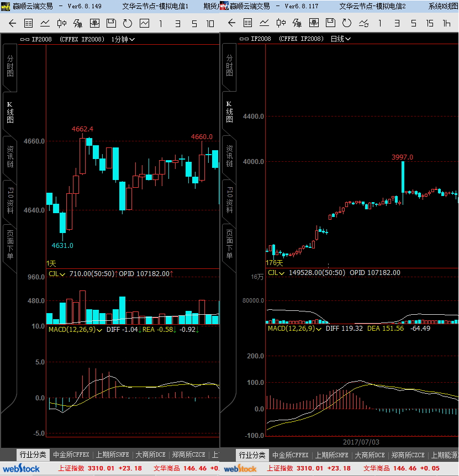Select the line chart icon in right toolbar
The image size is (459, 476).
pos(265,24)
